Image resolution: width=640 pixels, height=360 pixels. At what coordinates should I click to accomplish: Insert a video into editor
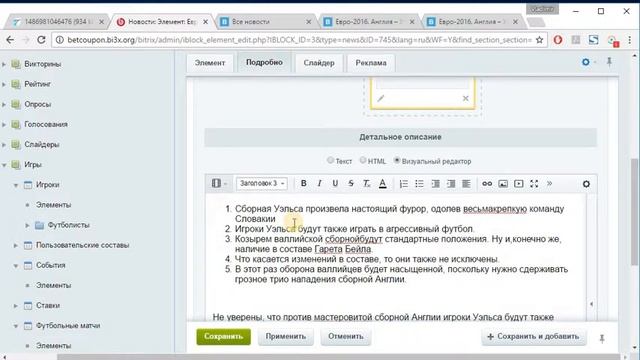pyautogui.click(x=518, y=184)
